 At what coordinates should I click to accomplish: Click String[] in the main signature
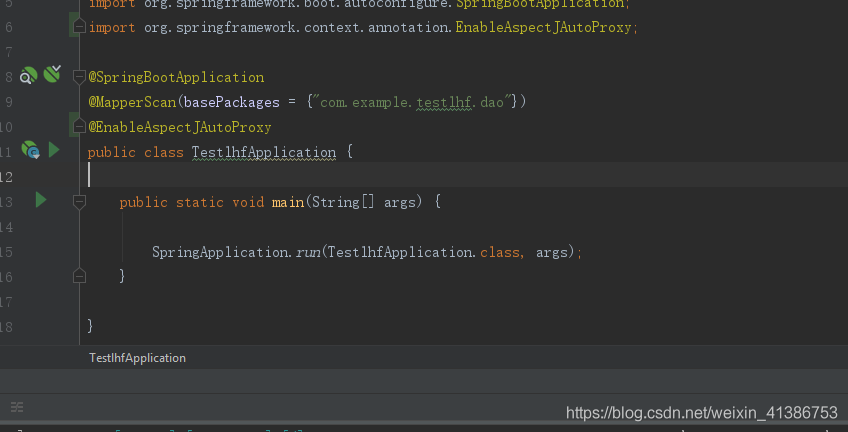point(343,202)
